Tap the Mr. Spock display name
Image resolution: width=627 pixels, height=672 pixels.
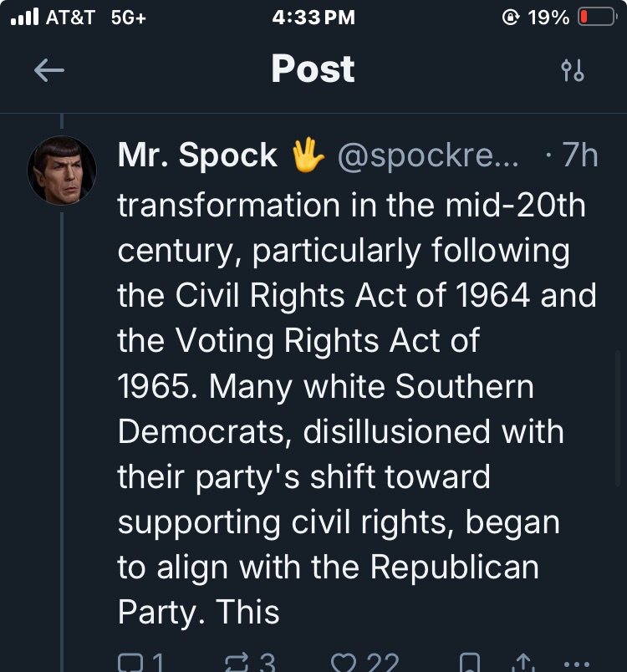point(197,155)
